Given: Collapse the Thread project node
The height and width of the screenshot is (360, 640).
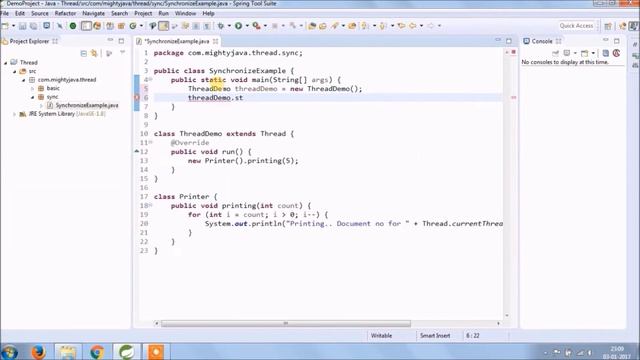Looking at the screenshot, I should click(x=6, y=62).
